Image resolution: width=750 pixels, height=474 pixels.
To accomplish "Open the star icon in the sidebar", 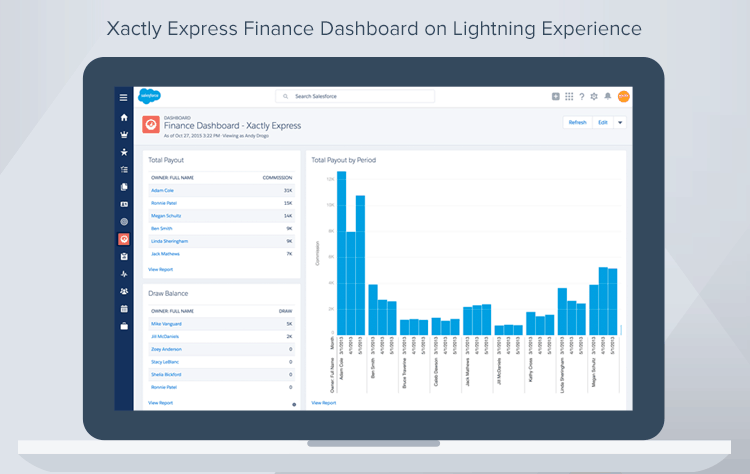I will click(124, 152).
